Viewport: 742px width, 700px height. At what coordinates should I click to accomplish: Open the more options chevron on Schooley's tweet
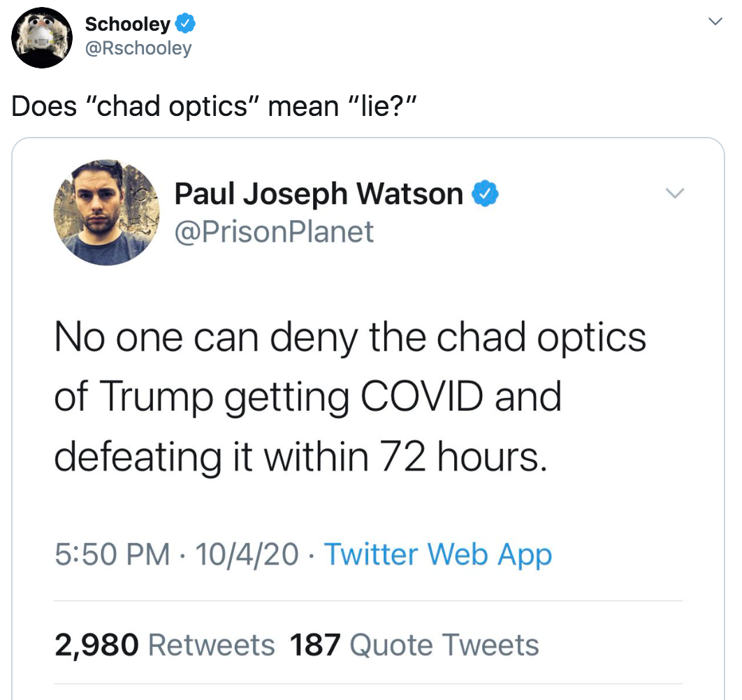coord(715,21)
